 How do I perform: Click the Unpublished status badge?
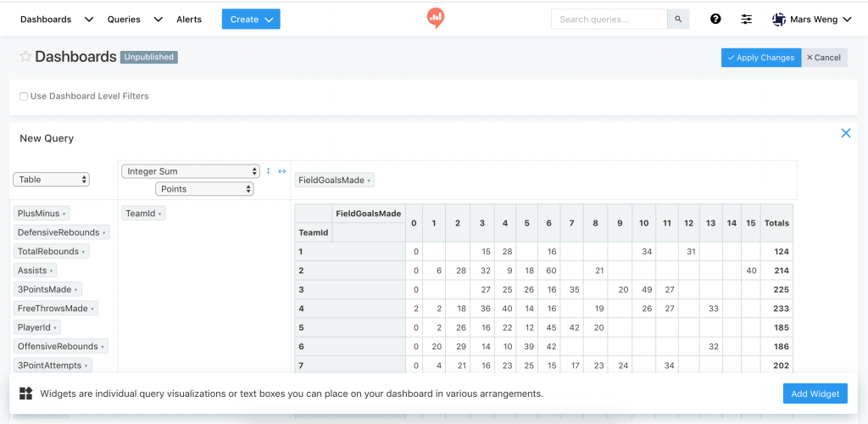149,57
